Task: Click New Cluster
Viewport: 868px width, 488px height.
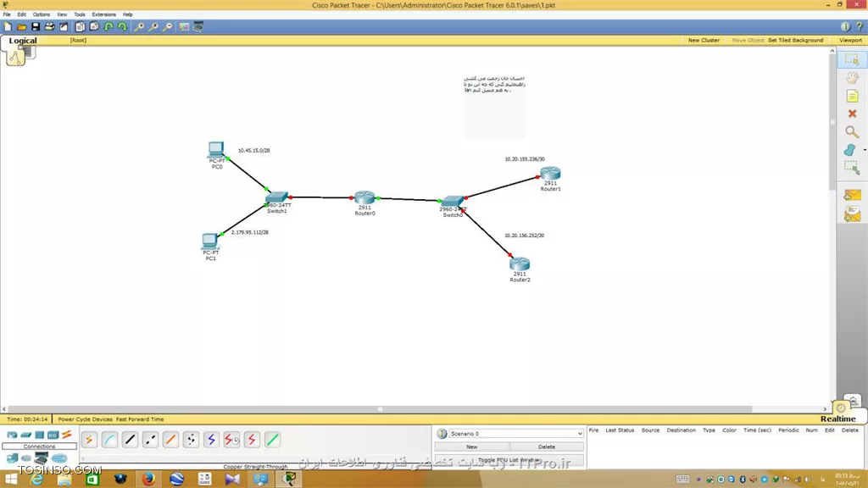Action: [704, 41]
